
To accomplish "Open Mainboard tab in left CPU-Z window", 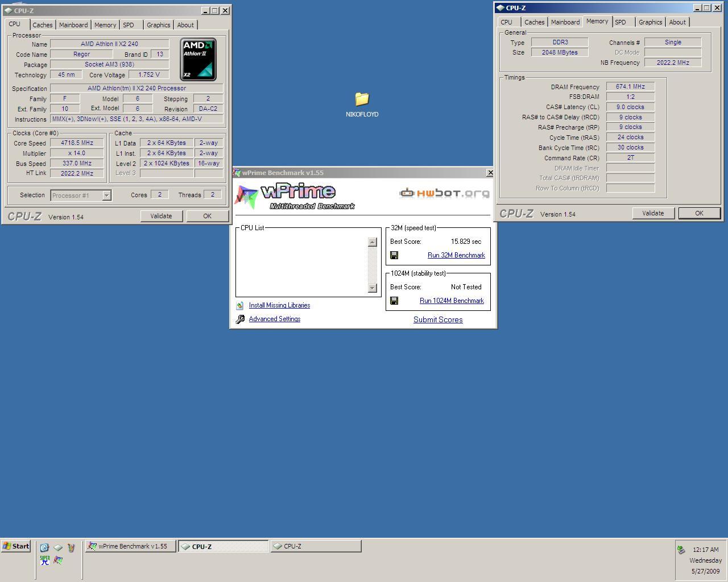I will [73, 25].
